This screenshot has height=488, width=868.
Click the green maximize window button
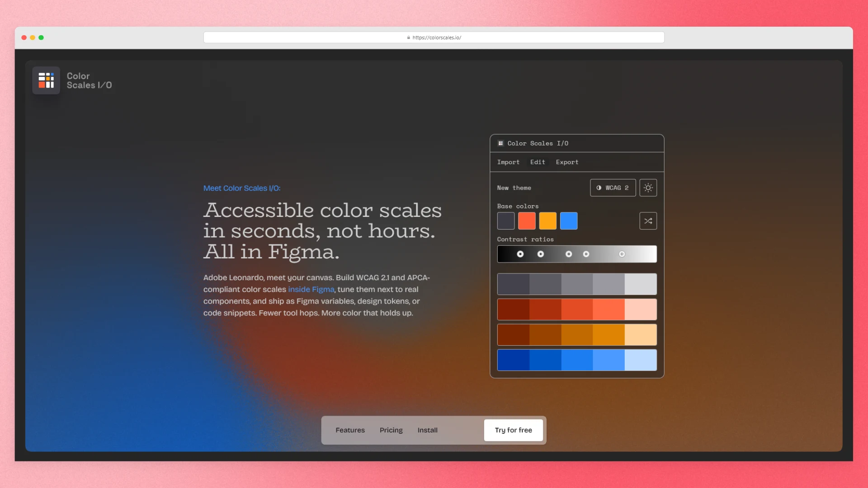click(x=41, y=38)
